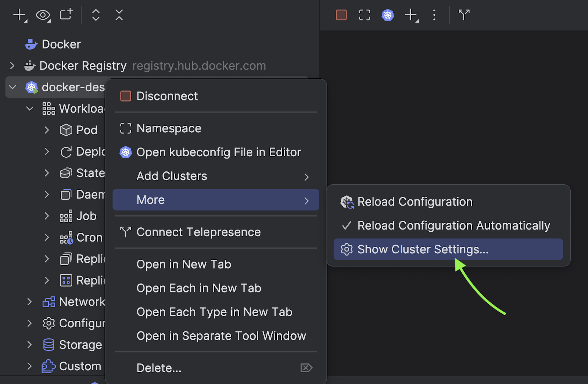The height and width of the screenshot is (384, 588).
Task: Click Reload Configuration in the submenu
Action: (448, 202)
